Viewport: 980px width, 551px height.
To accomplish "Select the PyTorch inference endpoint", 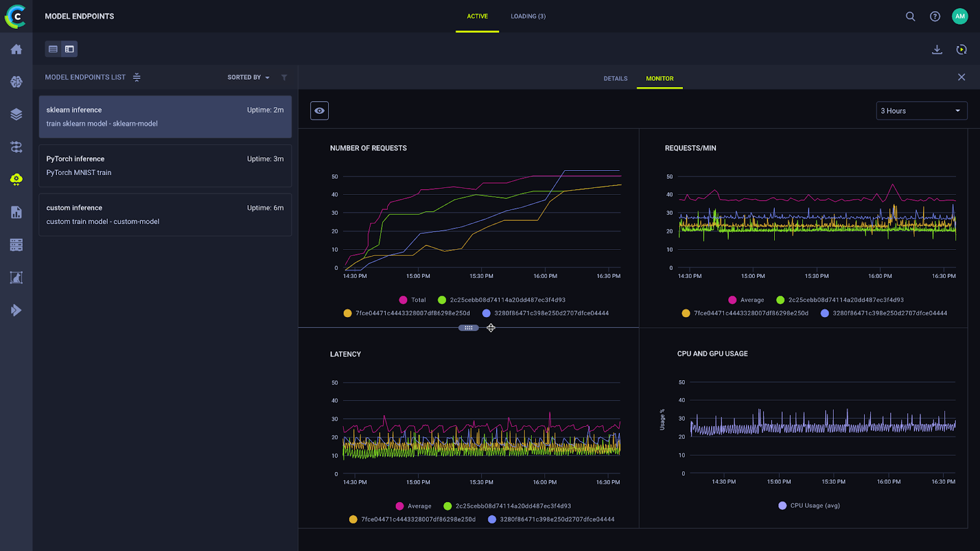I will tap(165, 165).
